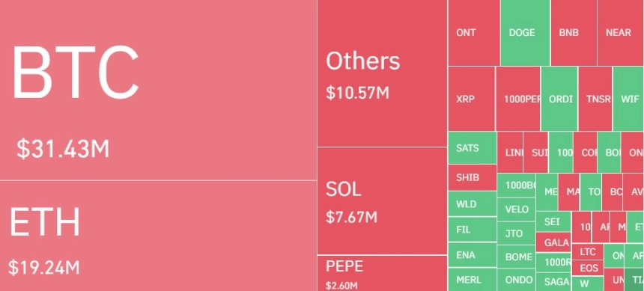Select the red SHIB cell

coord(472,178)
